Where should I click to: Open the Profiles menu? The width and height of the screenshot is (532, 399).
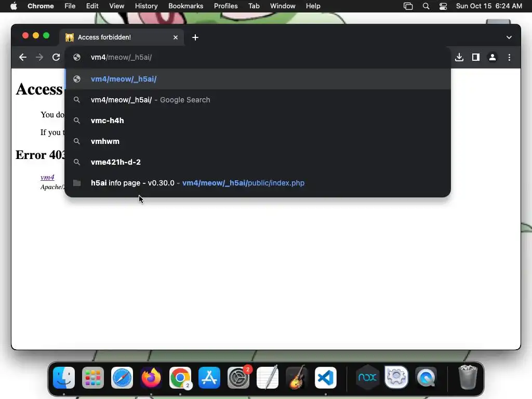coord(225,6)
